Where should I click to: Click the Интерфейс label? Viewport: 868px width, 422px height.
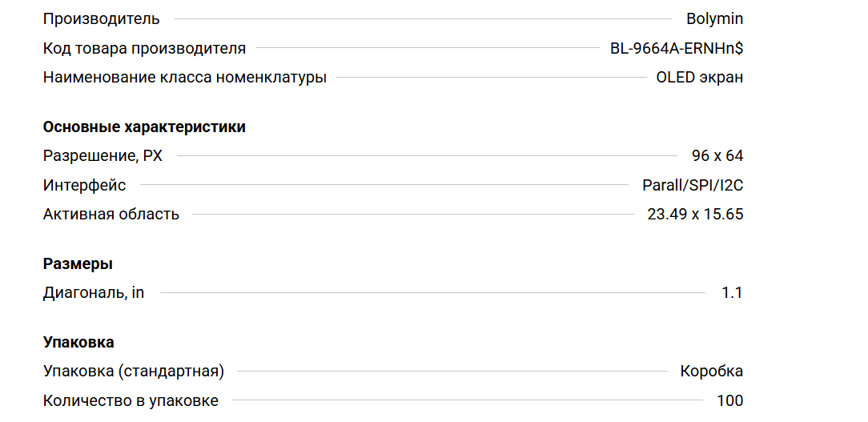pos(84,186)
